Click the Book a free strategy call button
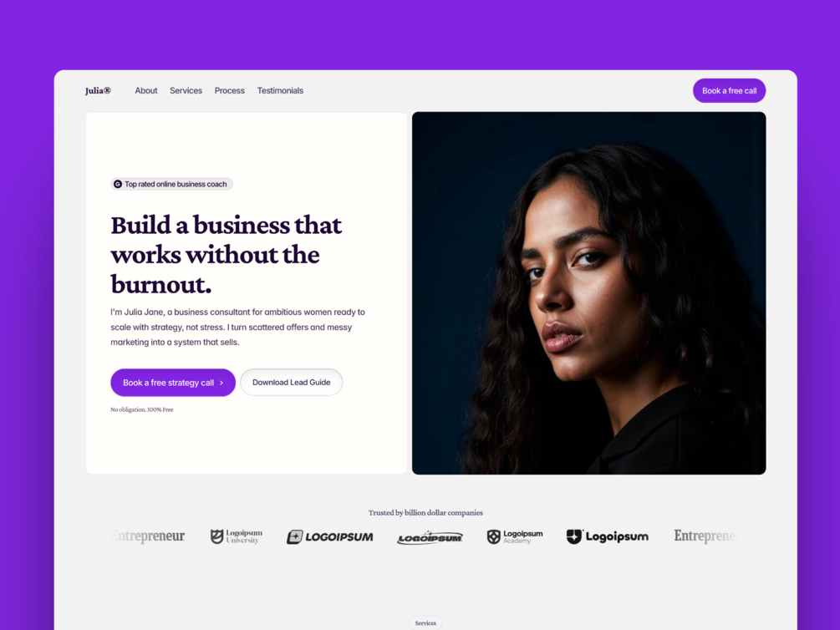The height and width of the screenshot is (630, 840). coord(173,383)
